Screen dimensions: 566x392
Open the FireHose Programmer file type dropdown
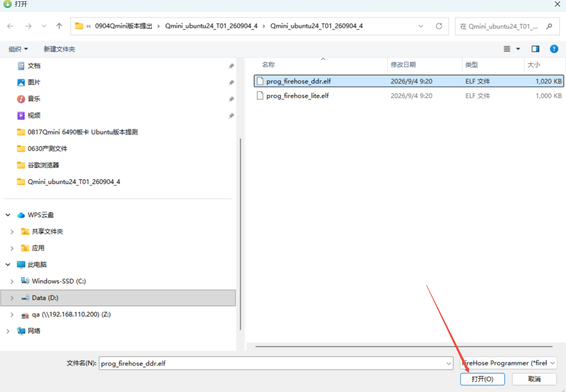pos(508,363)
